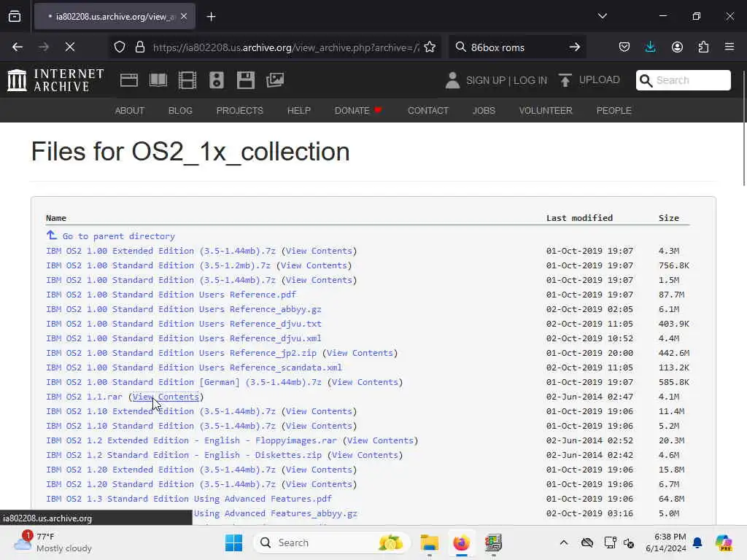Download IBM OS2 1.00 Extended Edition 7z
Screen dimensions: 747x560
coord(160,251)
